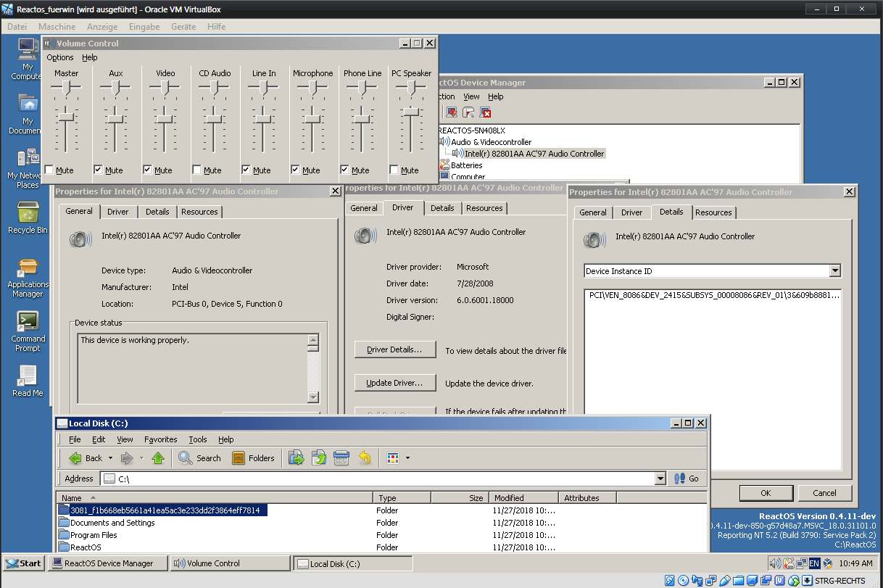Click the uninstall device icon in Device Manager toolbar

coord(485,112)
